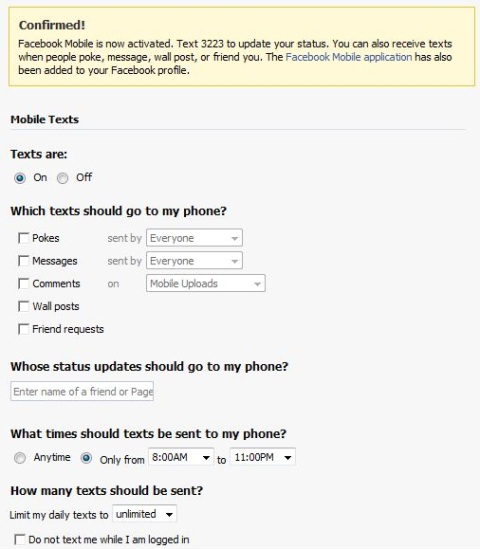Turn texts Off with the radio button

(x=62, y=178)
